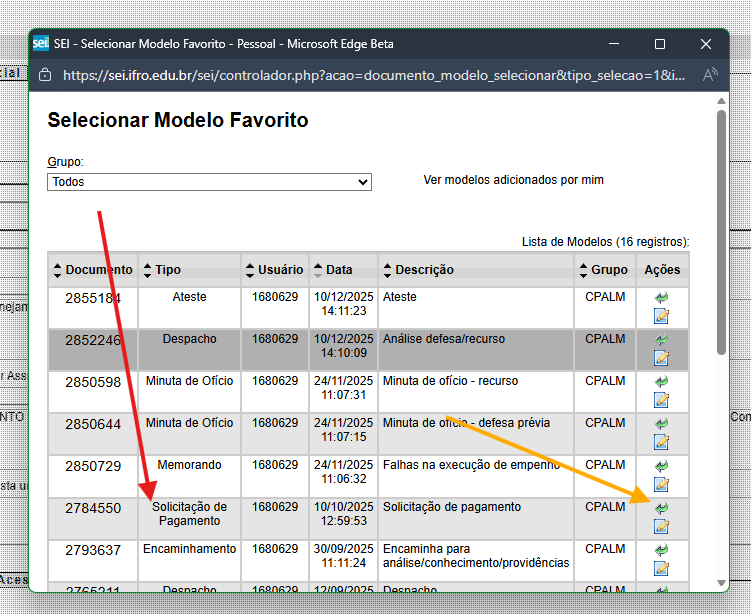The width and height of the screenshot is (751, 614).
Task: Edit the Solicitação de pagamento model
Action: pos(661,526)
